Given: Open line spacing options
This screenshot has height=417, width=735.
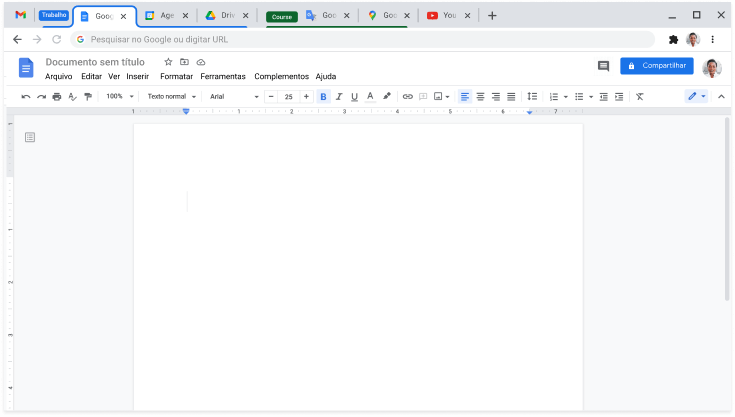Looking at the screenshot, I should click(532, 96).
